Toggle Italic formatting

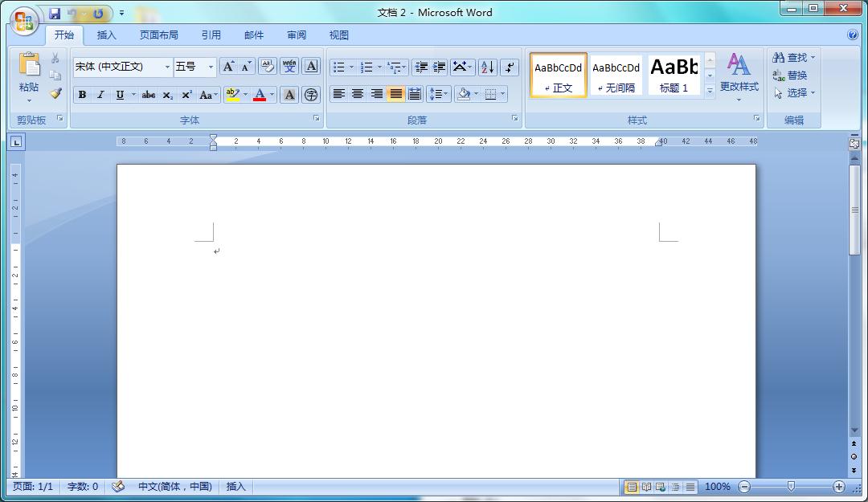coord(100,95)
